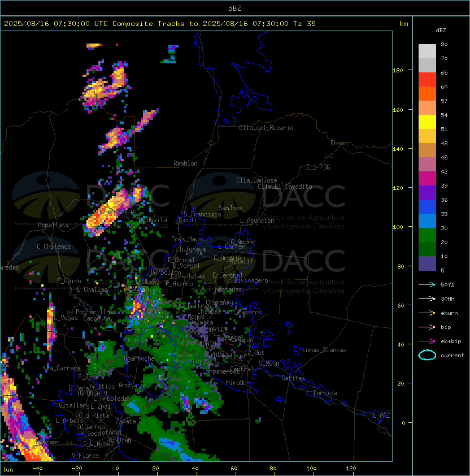Click the 'Ramblon' map label
470x476 pixels.
pyautogui.click(x=185, y=163)
